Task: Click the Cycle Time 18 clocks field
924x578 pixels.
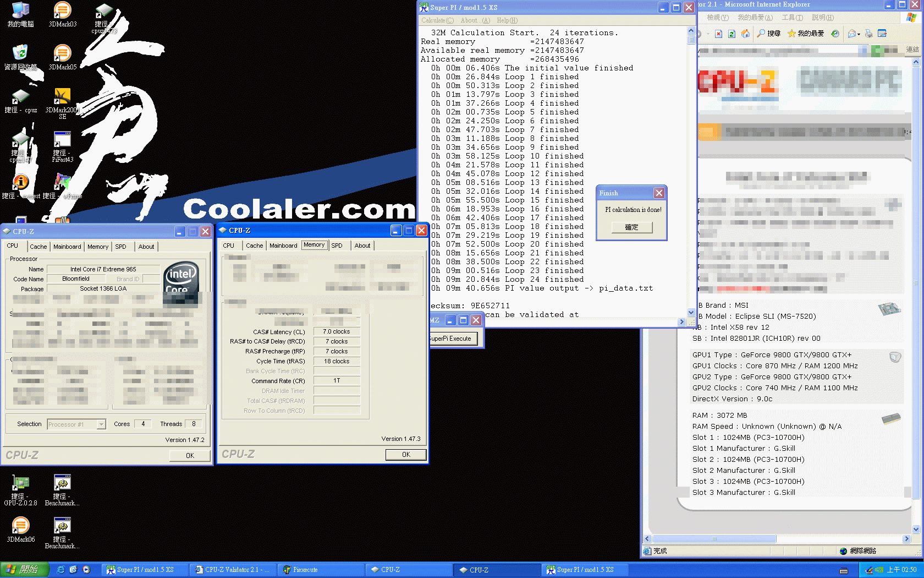Action: [337, 362]
